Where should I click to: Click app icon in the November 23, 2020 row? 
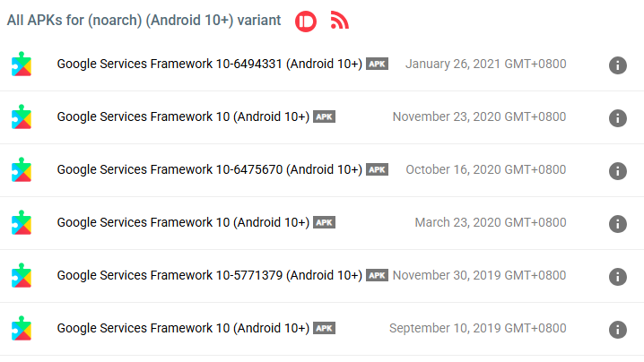[x=21, y=117]
